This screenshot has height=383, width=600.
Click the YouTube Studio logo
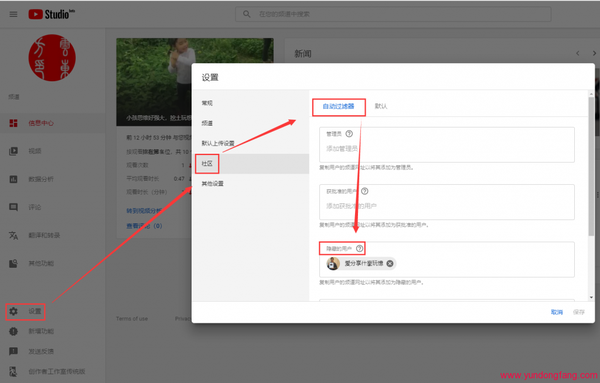pyautogui.click(x=51, y=14)
